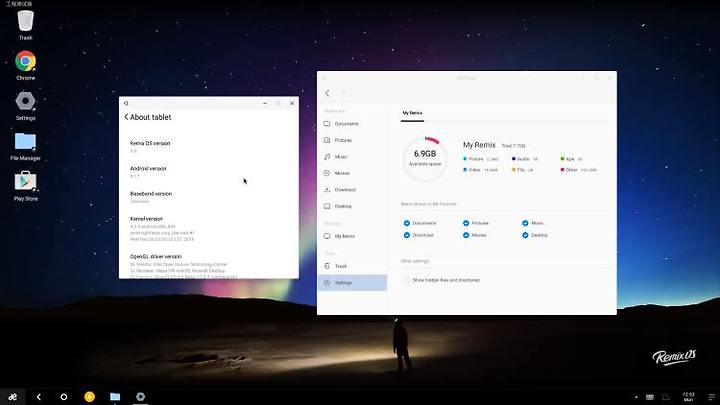Click Other storage legend in My Remix

(578, 170)
